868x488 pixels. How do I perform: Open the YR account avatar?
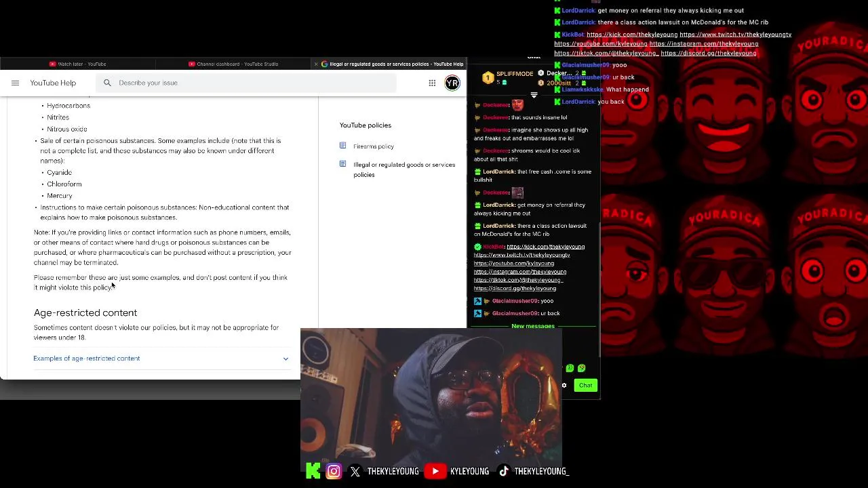coord(452,83)
